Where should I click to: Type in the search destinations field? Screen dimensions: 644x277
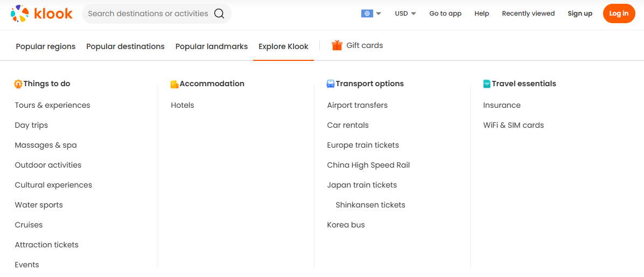click(148, 13)
